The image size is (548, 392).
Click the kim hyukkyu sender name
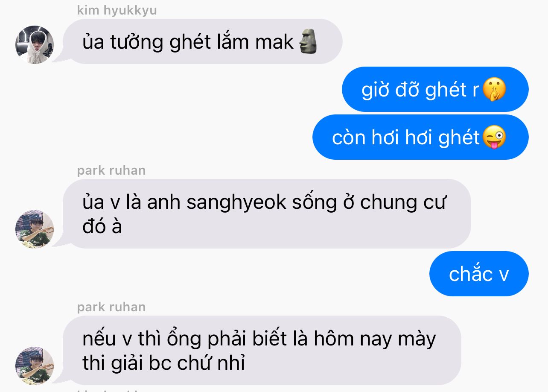click(117, 10)
